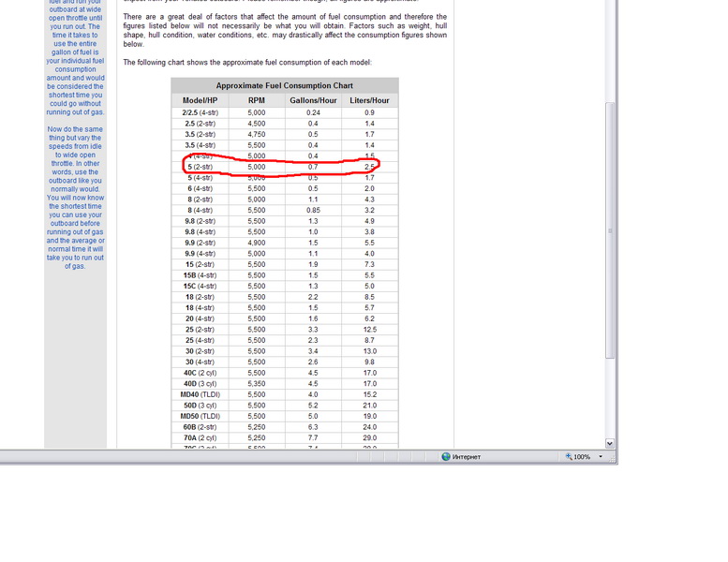Click the RPM column header
This screenshot has height=562, width=728.
(256, 100)
